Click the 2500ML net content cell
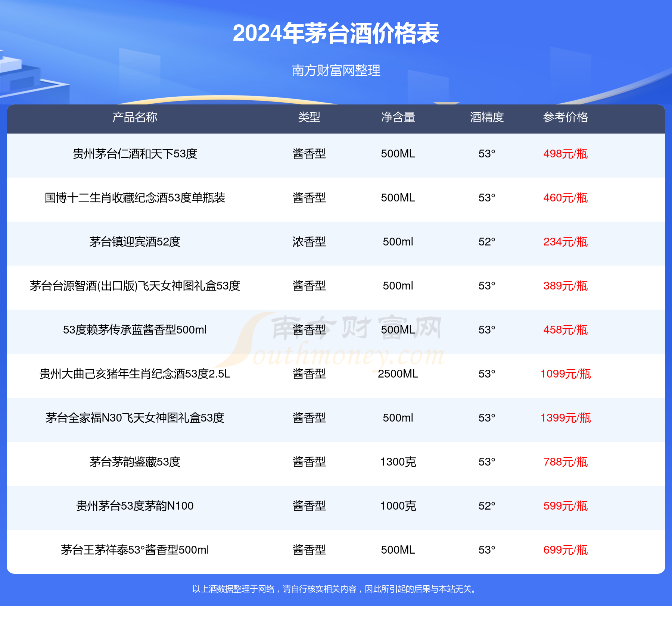Viewport: 672px width, 623px height. (x=398, y=374)
